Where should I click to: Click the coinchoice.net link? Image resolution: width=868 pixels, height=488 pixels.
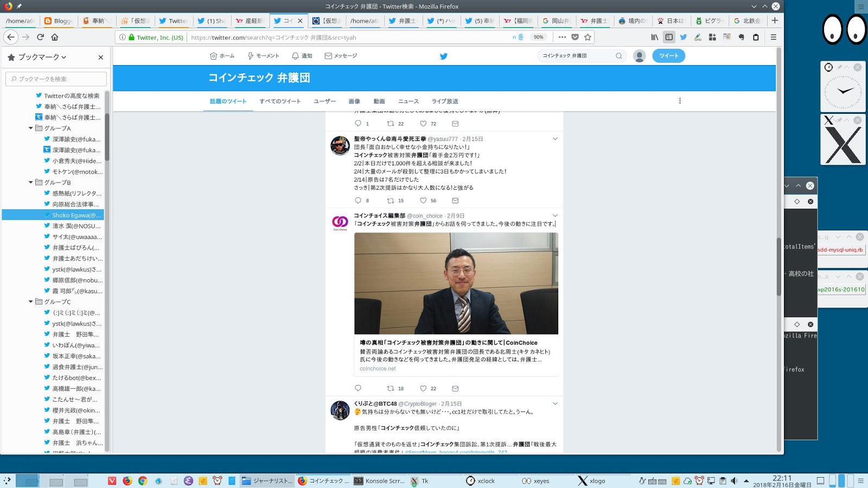[x=378, y=369]
